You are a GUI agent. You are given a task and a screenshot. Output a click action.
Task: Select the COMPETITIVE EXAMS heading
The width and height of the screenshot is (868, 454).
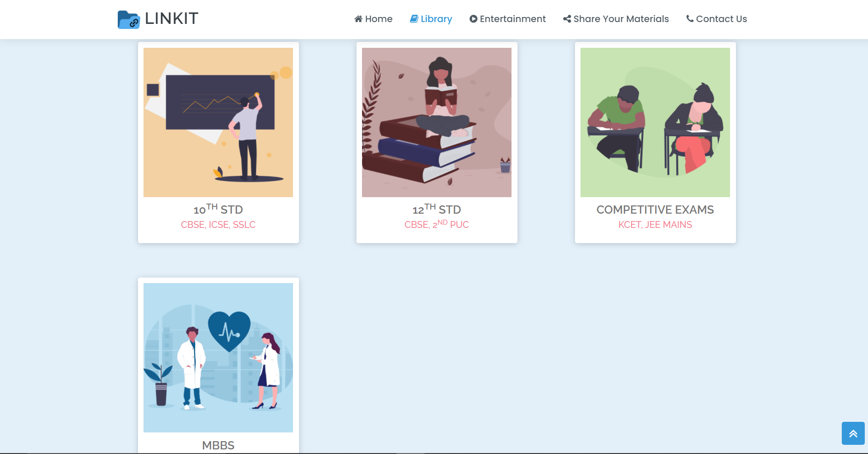coord(655,210)
